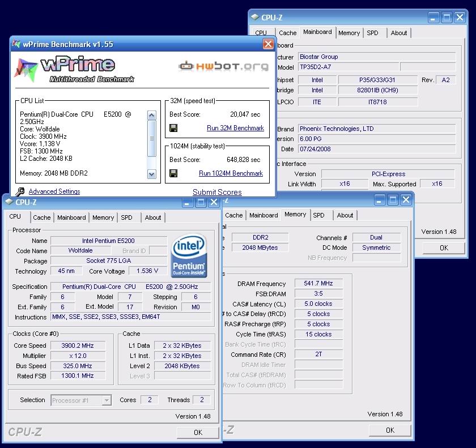
Task: Click the save icon for 1024M score
Action: tap(173, 173)
